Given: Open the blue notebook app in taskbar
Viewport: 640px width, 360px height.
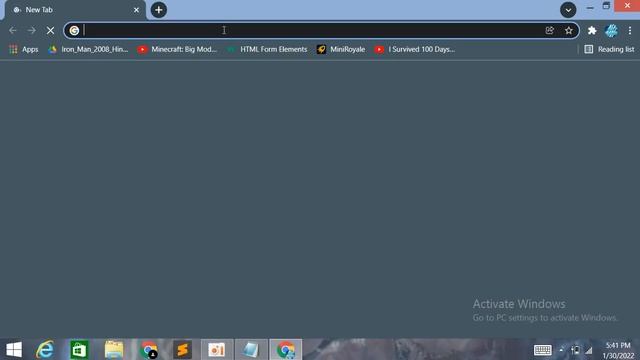Looking at the screenshot, I should pyautogui.click(x=251, y=350).
